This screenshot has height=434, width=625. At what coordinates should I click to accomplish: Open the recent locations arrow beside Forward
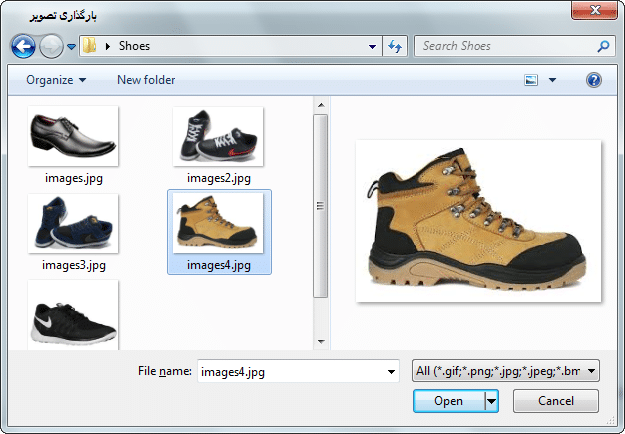(x=71, y=47)
